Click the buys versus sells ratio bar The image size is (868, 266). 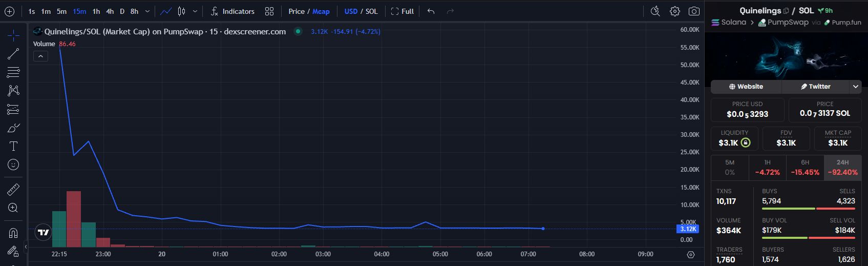click(809, 209)
